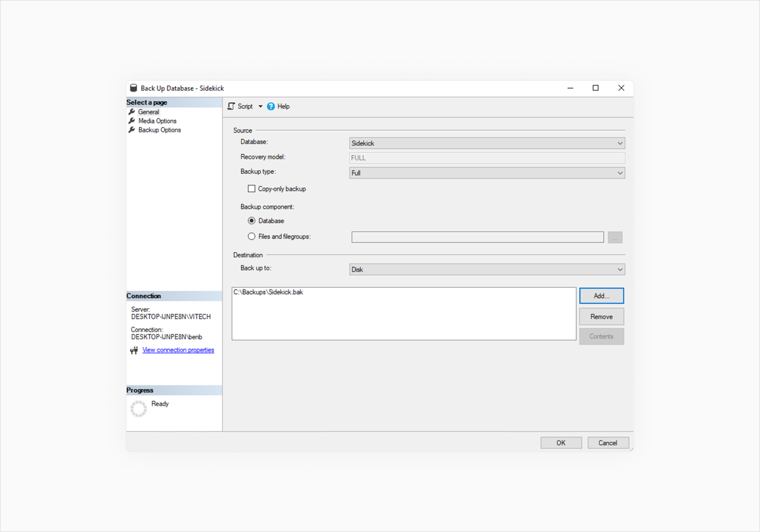Open View connection properties link

click(x=178, y=350)
